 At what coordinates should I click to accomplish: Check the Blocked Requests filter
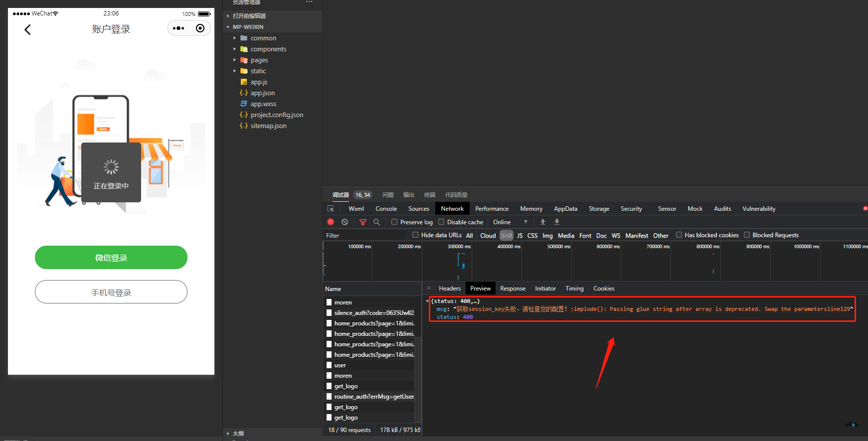point(747,235)
